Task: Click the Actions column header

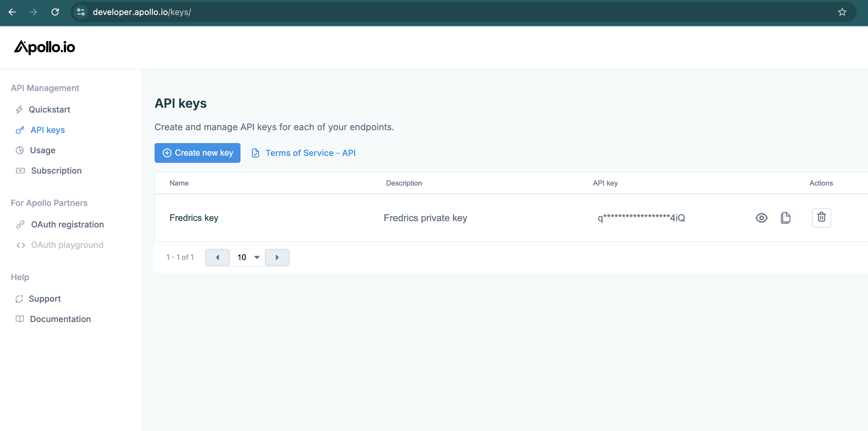Action: 821,183
